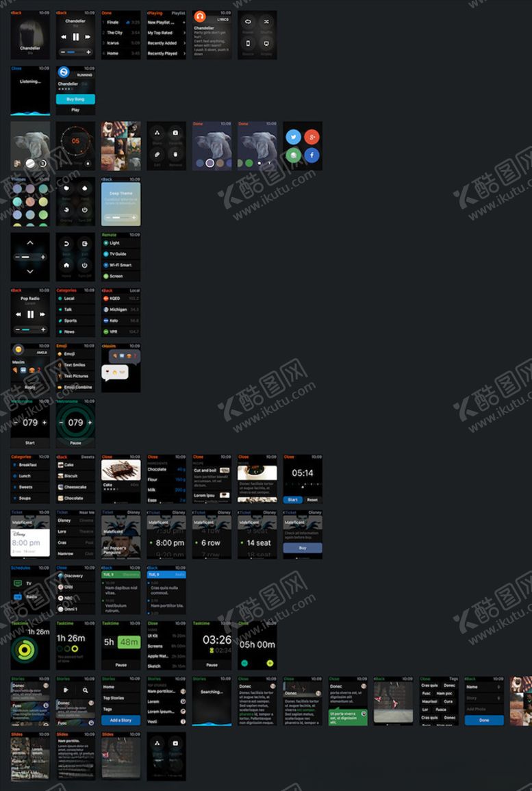Image resolution: width=532 pixels, height=791 pixels.
Task: Open lyrics via orange headphones icon
Action: (x=200, y=17)
